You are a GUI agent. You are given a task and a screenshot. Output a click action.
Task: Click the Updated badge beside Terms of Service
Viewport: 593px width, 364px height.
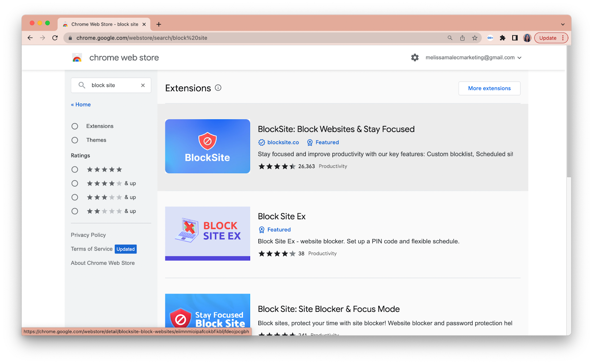pyautogui.click(x=126, y=249)
